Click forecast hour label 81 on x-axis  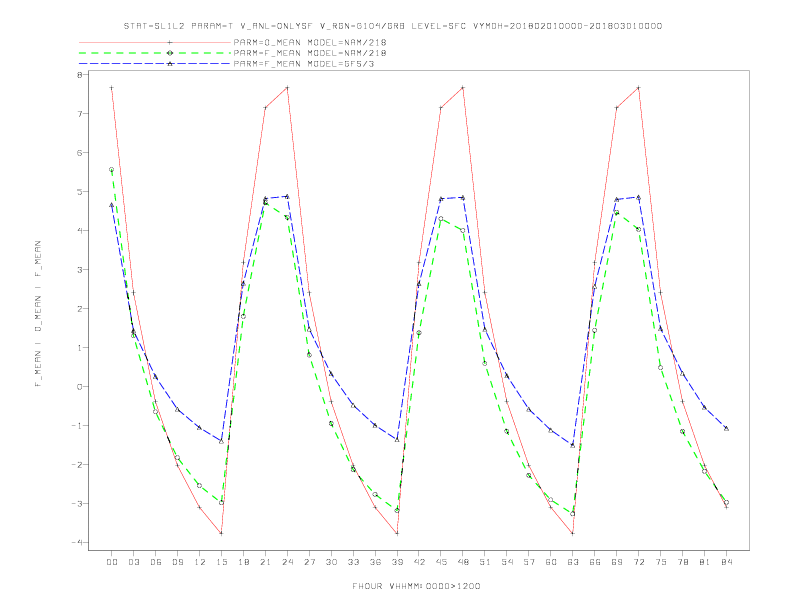click(x=705, y=562)
